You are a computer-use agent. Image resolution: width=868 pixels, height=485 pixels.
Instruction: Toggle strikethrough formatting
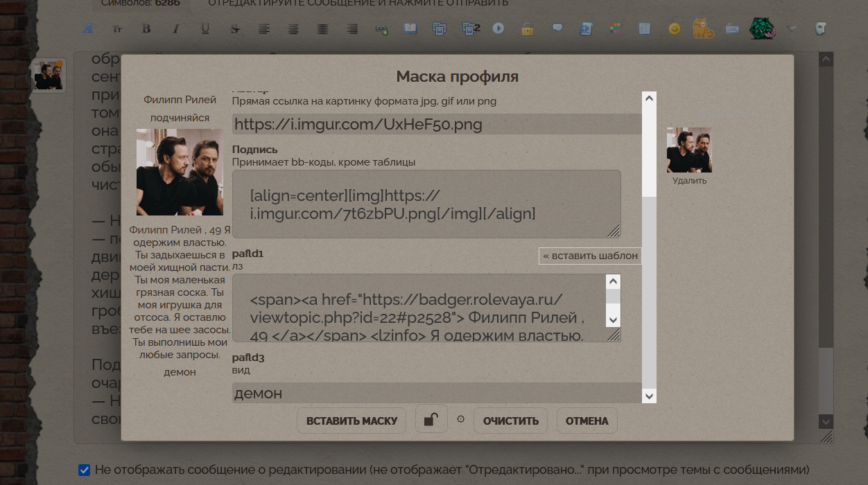tap(235, 29)
